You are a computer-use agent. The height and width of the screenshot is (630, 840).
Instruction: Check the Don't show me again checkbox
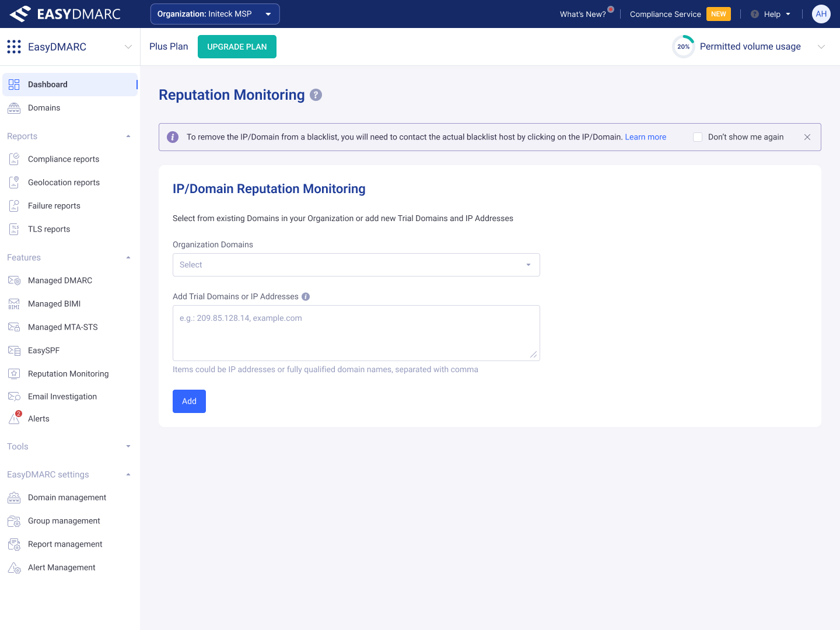point(698,137)
